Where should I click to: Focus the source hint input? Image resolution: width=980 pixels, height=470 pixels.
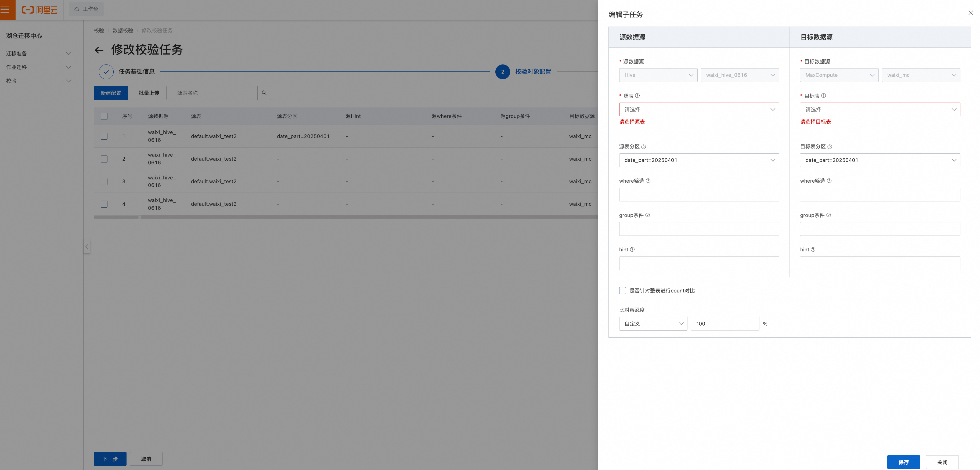699,263
